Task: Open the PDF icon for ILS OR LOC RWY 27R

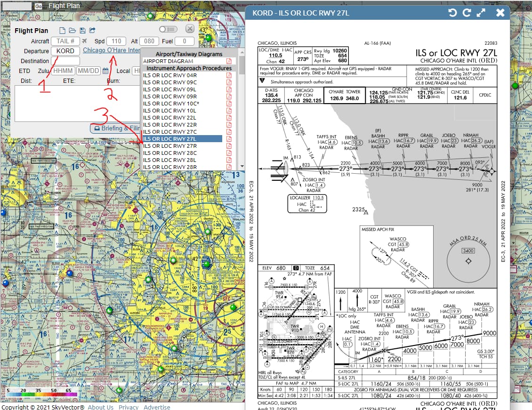Action: [x=229, y=146]
